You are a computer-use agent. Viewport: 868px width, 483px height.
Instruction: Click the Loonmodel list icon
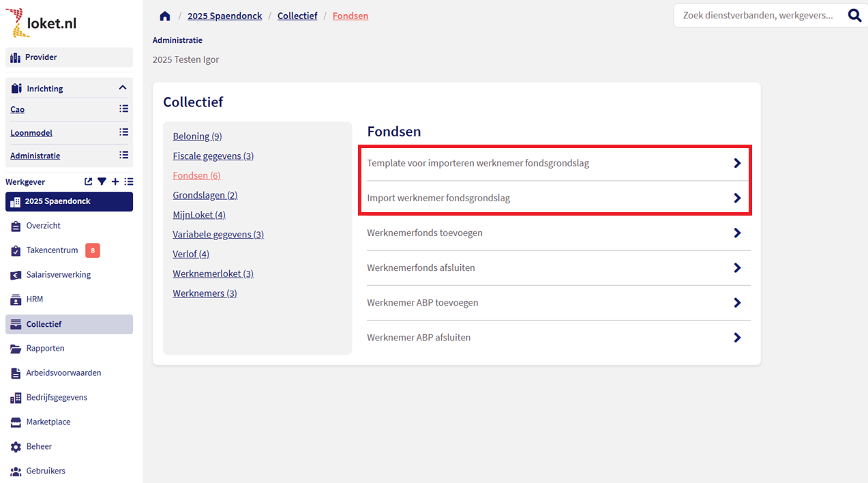(x=123, y=132)
